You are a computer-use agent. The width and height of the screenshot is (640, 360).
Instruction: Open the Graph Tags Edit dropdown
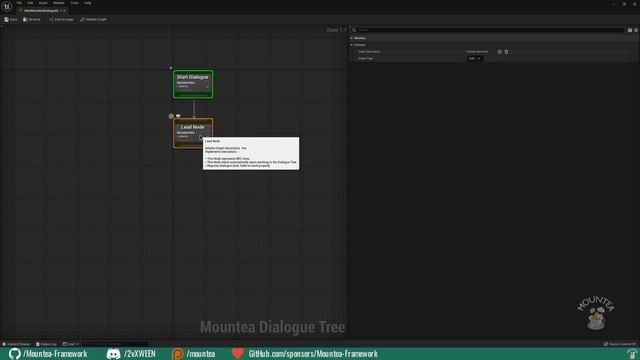point(475,59)
